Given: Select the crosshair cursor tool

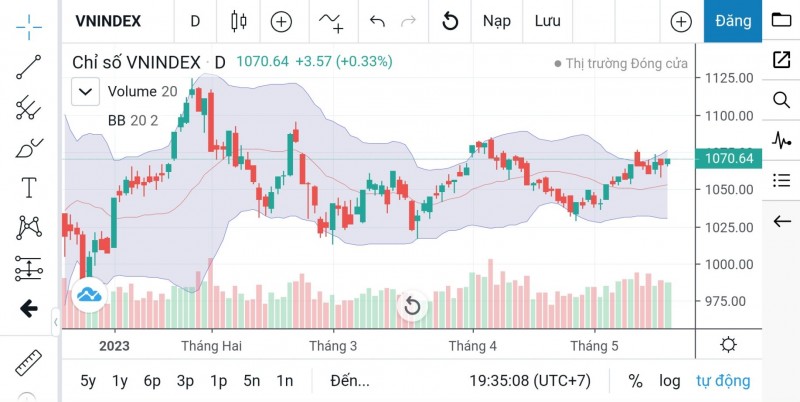Looking at the screenshot, I should pyautogui.click(x=29, y=23).
